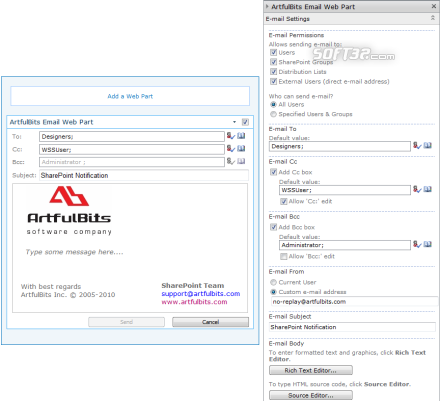Open the Source Editor
This screenshot has height=401, width=440.
311,395
